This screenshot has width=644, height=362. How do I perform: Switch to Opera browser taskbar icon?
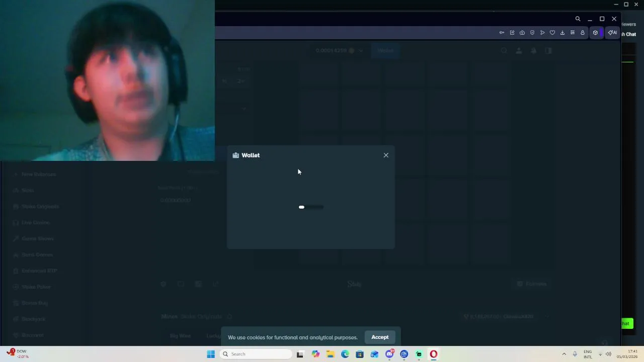[434, 354]
